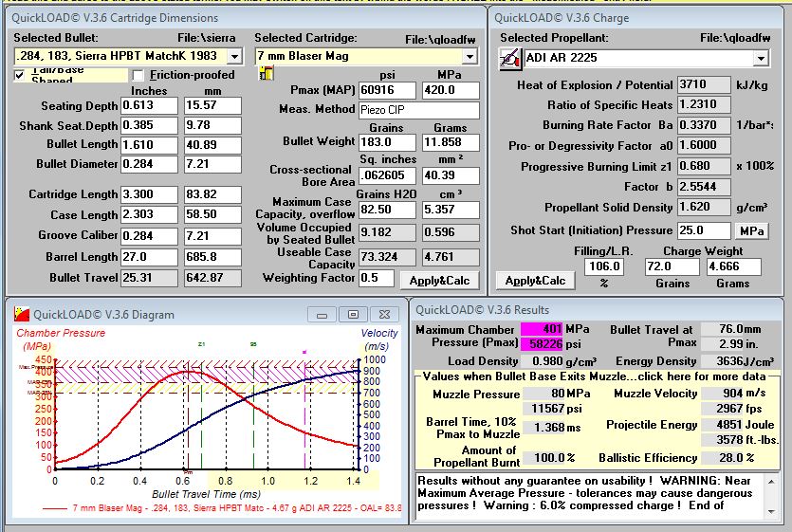Toggle the MPa unit button for Shot Start Pressure

(x=751, y=230)
